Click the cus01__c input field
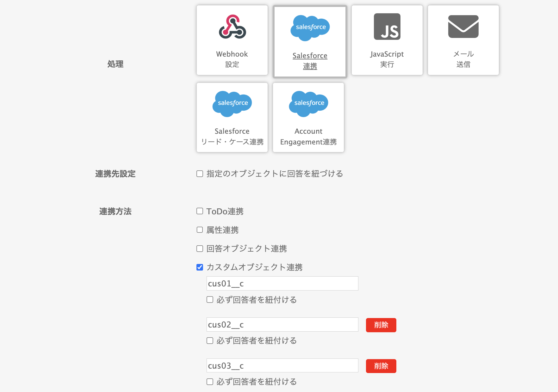The height and width of the screenshot is (392, 558). coord(282,284)
